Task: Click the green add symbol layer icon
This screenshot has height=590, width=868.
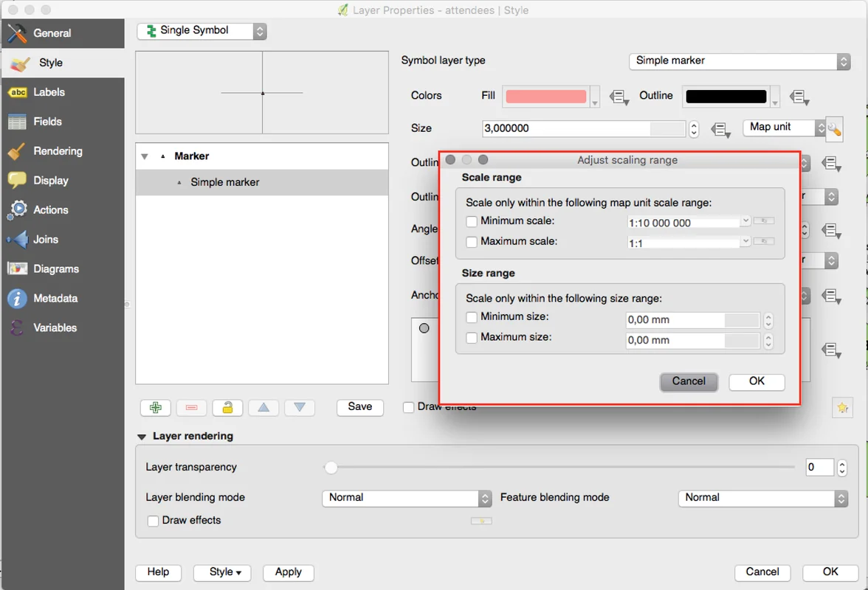Action: tap(156, 408)
